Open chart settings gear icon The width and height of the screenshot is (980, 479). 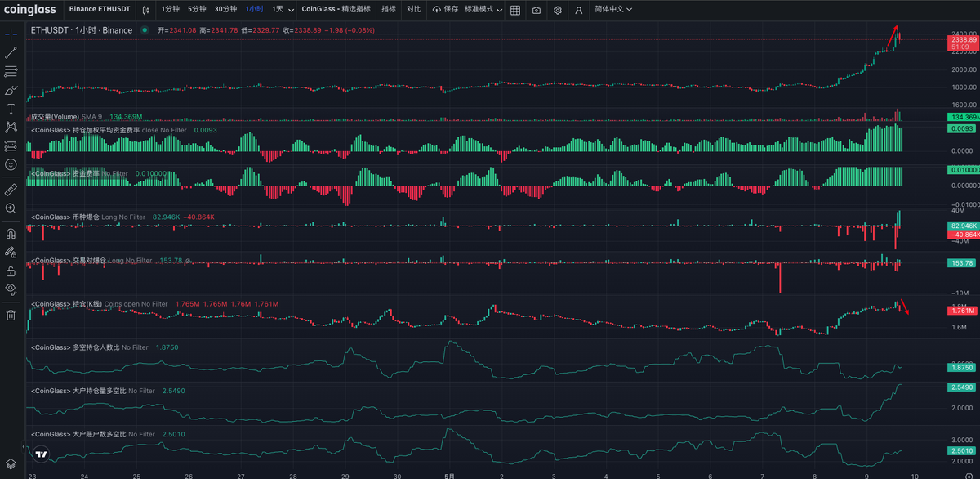click(x=557, y=10)
